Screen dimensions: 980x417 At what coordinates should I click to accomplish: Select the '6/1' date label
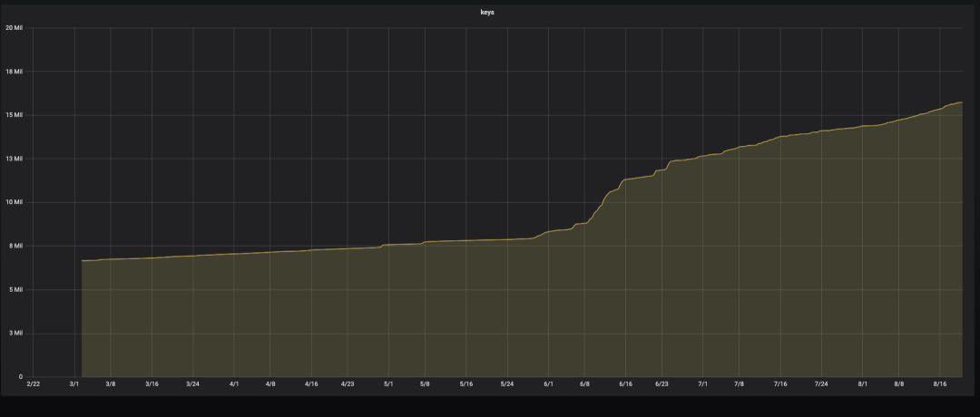548,384
